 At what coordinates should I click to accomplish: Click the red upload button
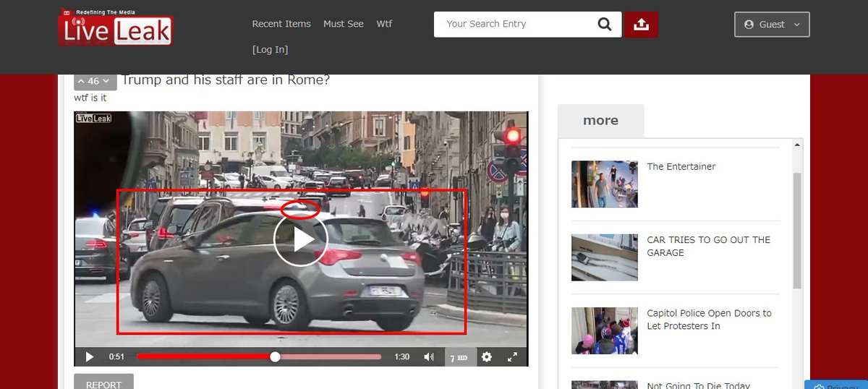coord(641,24)
